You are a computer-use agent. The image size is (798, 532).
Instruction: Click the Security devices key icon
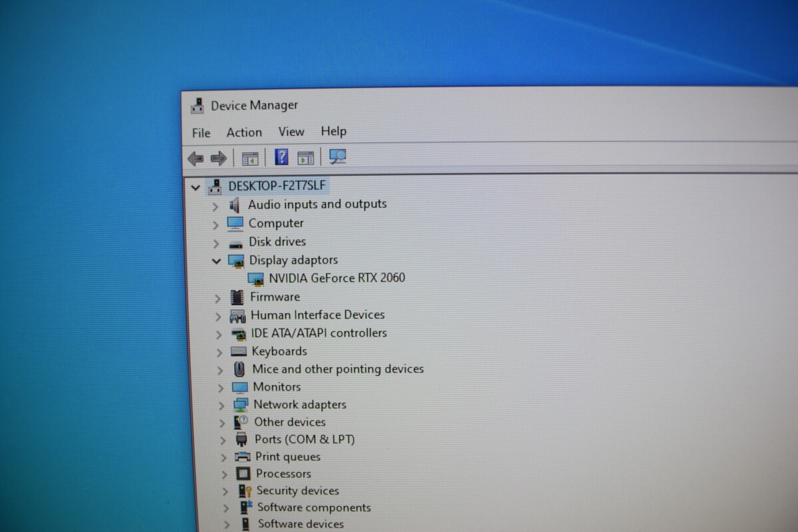coord(244,491)
